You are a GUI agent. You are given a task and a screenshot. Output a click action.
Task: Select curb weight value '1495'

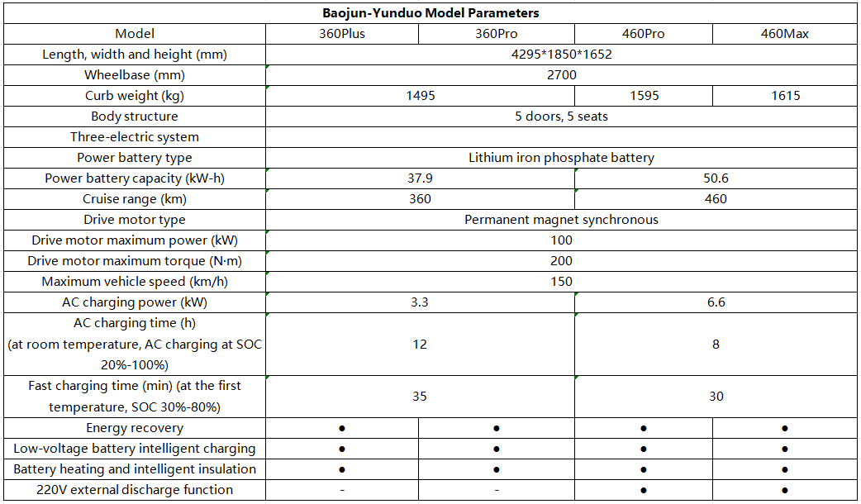pos(420,96)
